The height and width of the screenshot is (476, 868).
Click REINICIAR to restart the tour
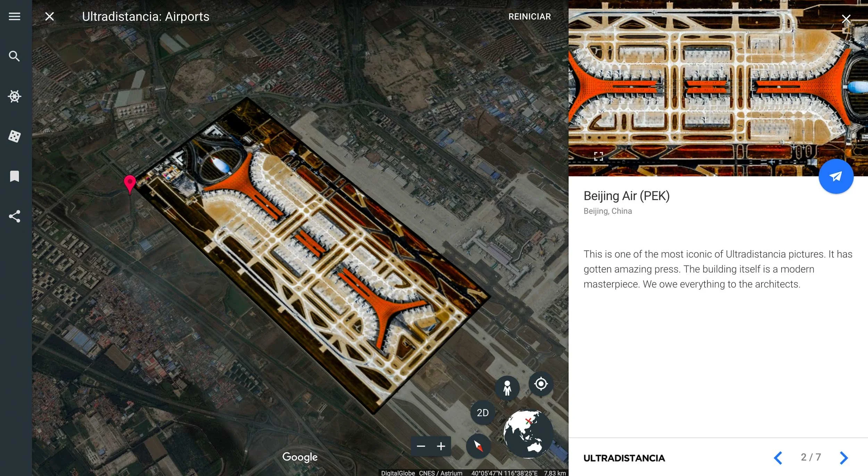[529, 16]
